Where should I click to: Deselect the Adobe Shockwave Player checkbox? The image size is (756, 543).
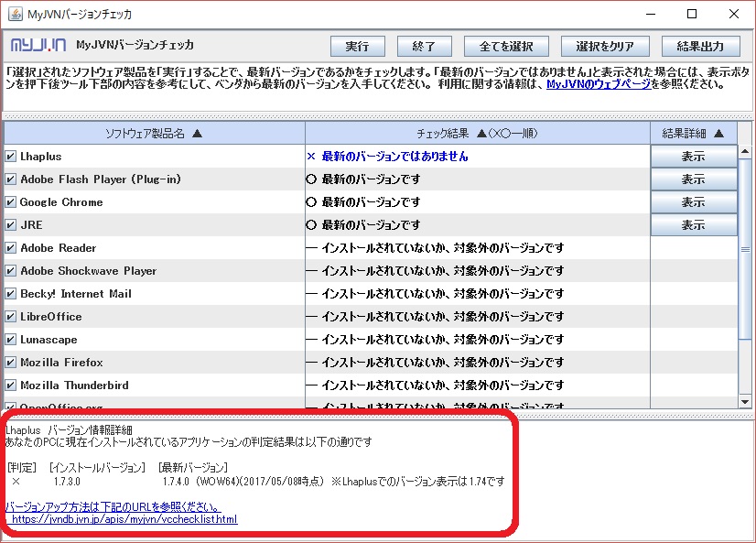pos(11,271)
